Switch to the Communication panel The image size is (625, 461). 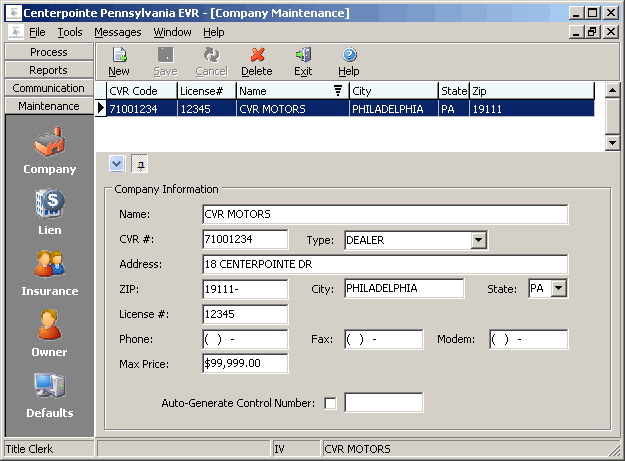(48, 88)
